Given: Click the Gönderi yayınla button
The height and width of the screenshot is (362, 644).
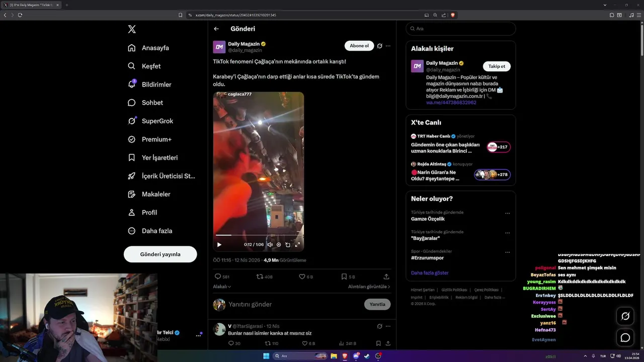Looking at the screenshot, I should pyautogui.click(x=160, y=254).
